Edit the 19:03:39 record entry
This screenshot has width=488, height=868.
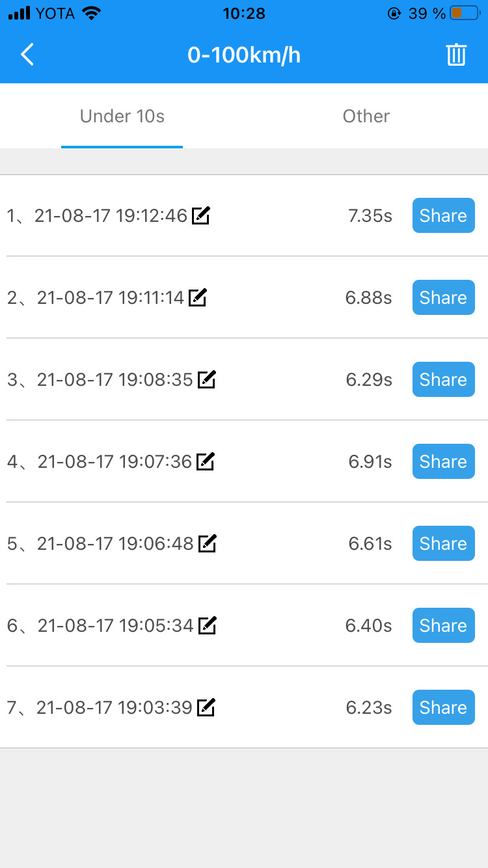(206, 707)
